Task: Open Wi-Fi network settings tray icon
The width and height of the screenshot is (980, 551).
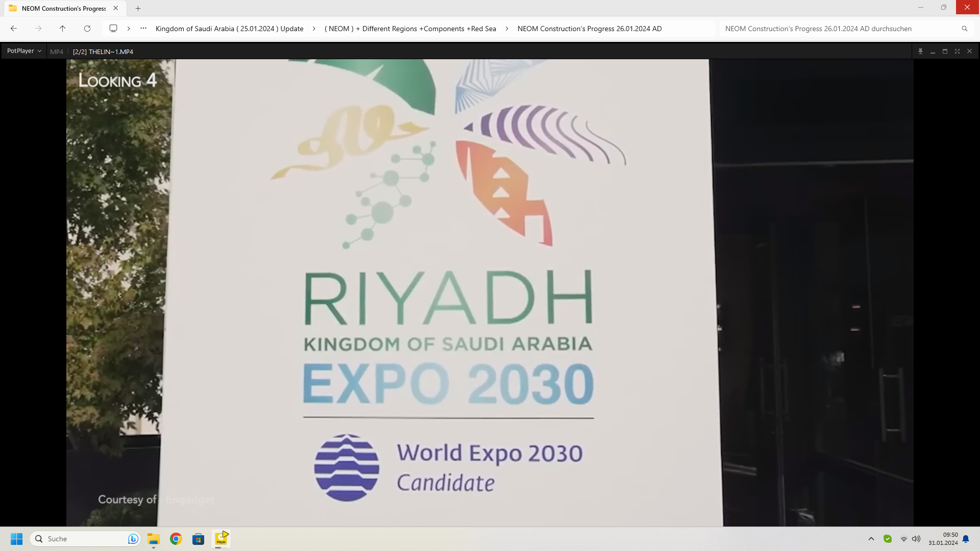Action: pos(904,539)
